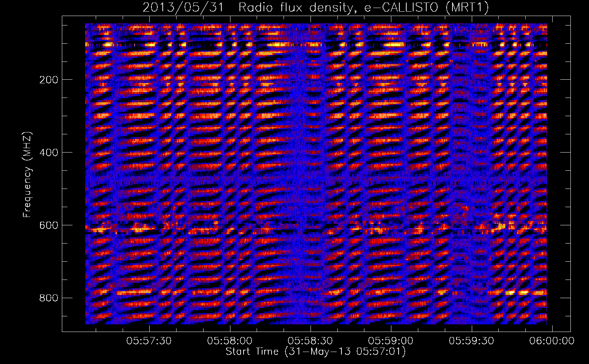Click the 'Start Time (31-May-13 05:57:01)' x-axis label
The width and height of the screenshot is (589, 364).
(x=316, y=352)
